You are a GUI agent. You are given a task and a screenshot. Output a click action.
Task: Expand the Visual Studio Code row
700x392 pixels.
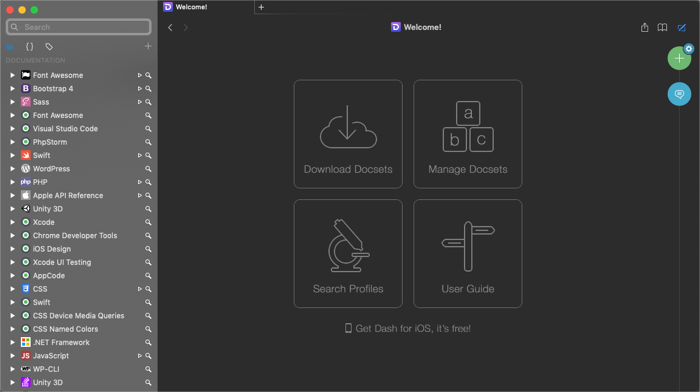point(12,129)
